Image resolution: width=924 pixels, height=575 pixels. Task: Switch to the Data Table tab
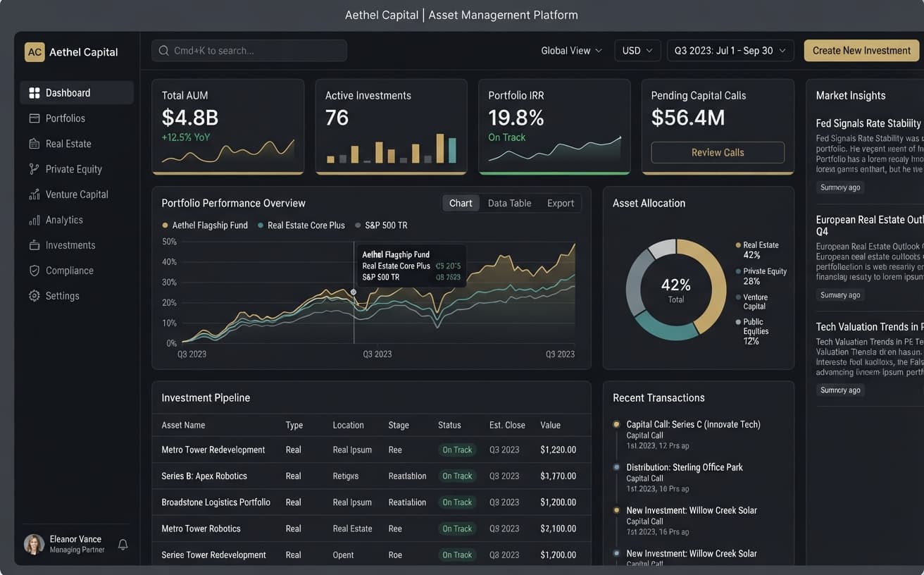point(509,203)
